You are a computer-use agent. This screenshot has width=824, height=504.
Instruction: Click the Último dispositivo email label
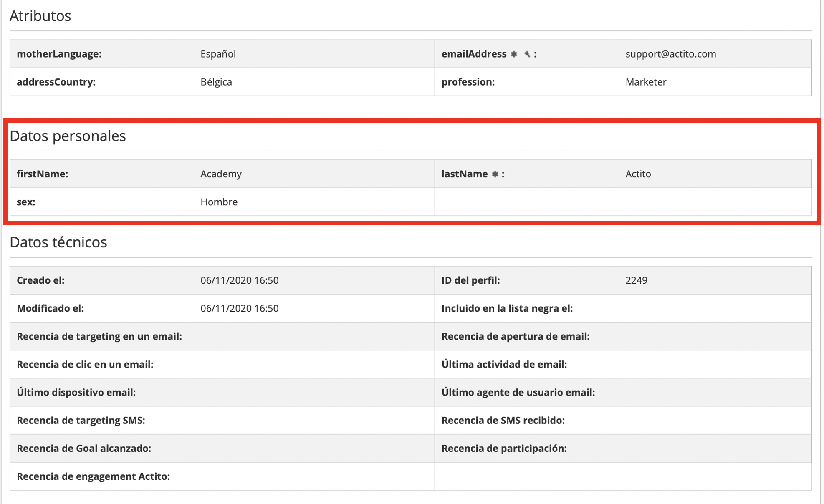pyautogui.click(x=76, y=393)
